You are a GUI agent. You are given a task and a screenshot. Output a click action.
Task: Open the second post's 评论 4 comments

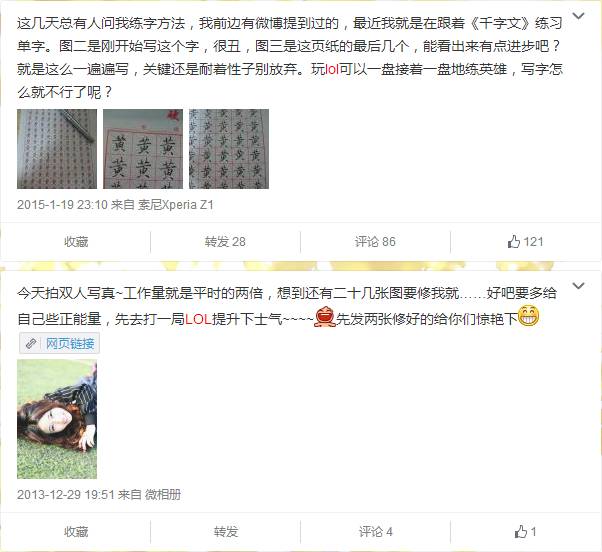tap(375, 532)
